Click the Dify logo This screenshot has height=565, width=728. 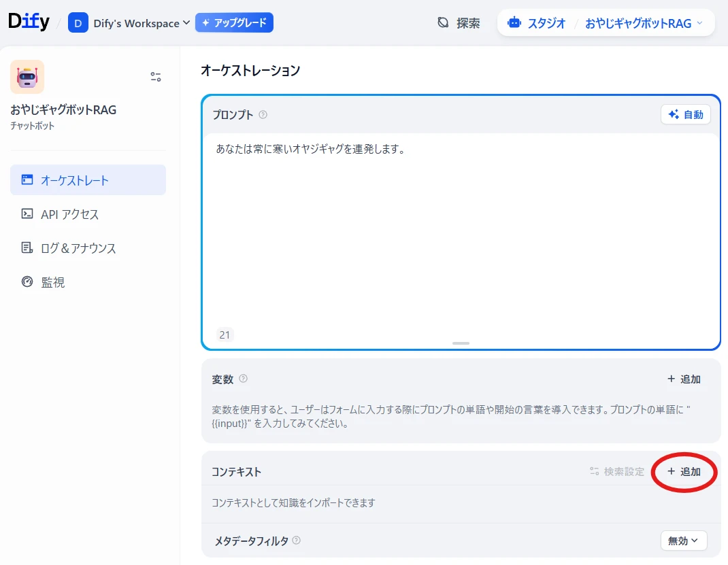[29, 22]
